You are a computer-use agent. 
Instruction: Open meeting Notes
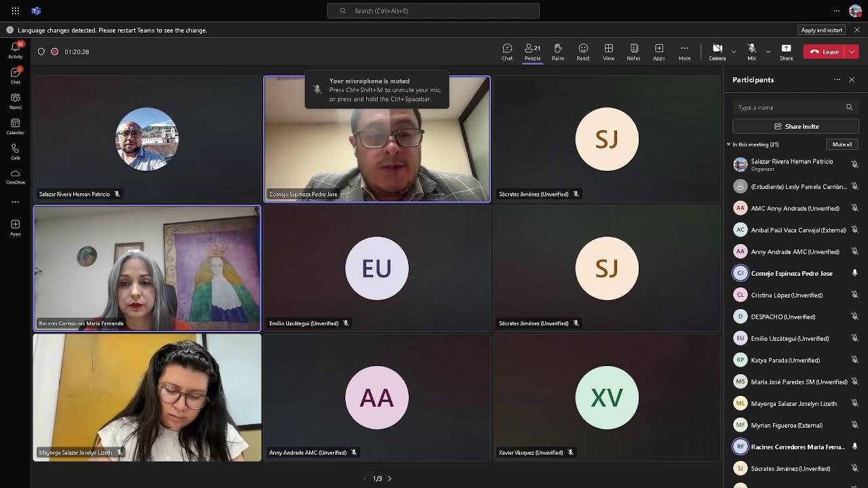(x=633, y=52)
